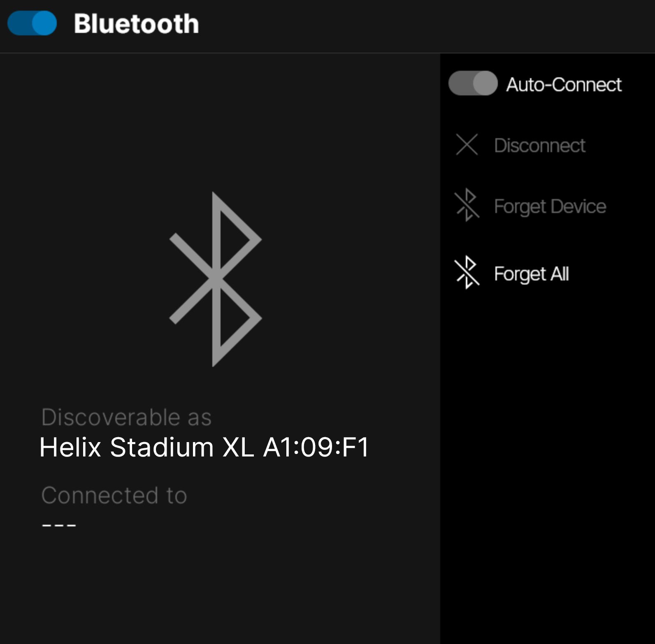Viewport: 655px width, 644px height.
Task: Click the "Discoverable as" text
Action: [126, 417]
